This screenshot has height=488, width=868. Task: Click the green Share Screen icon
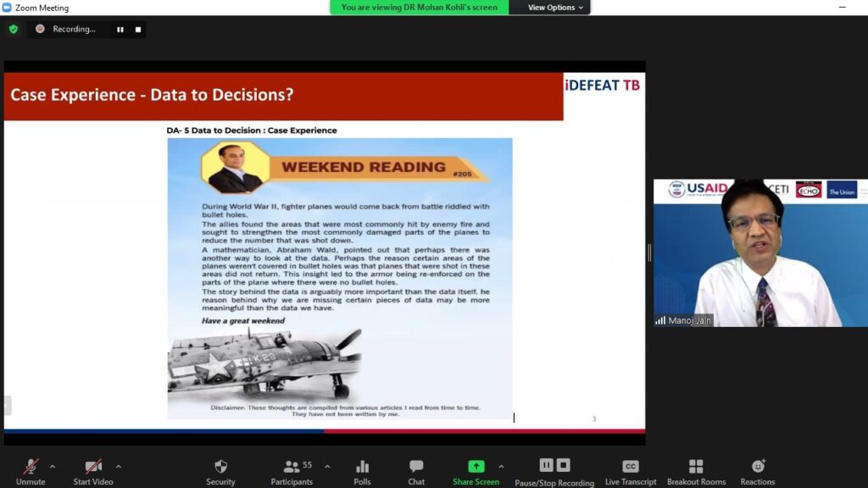[x=476, y=466]
